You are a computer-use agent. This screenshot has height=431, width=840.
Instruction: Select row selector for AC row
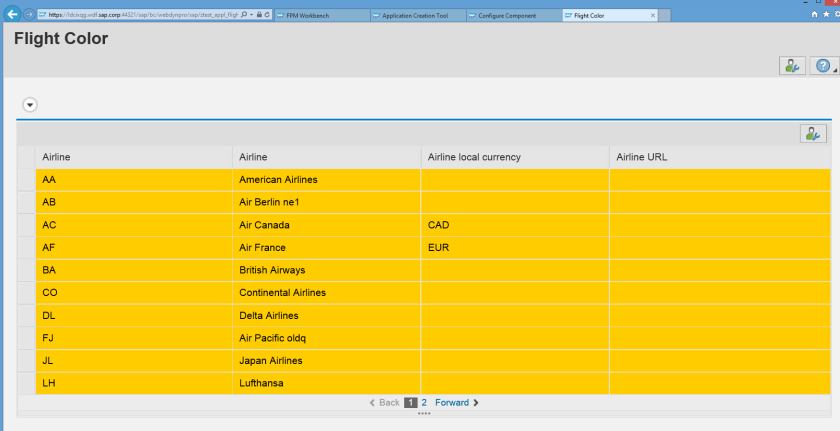point(26,225)
